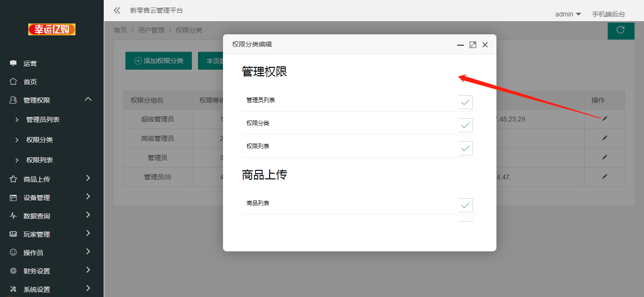Expand the 商品上传 sidebar menu

tap(50, 179)
